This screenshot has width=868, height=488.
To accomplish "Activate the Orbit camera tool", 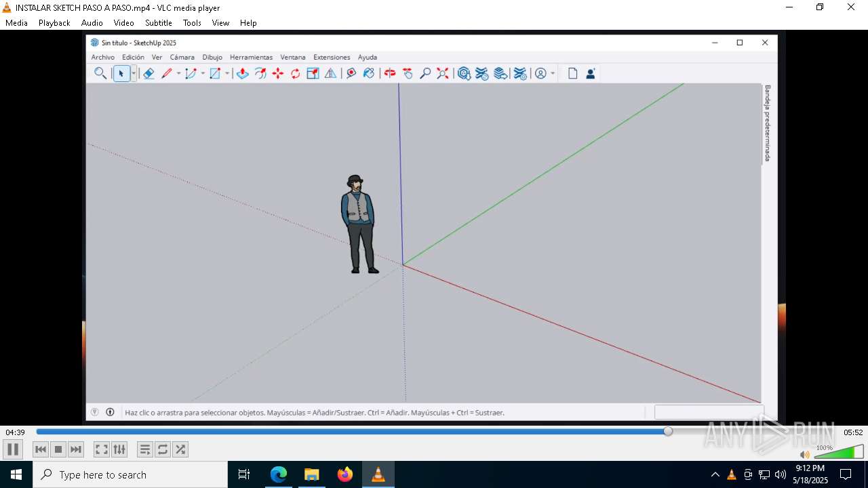I will tap(390, 73).
